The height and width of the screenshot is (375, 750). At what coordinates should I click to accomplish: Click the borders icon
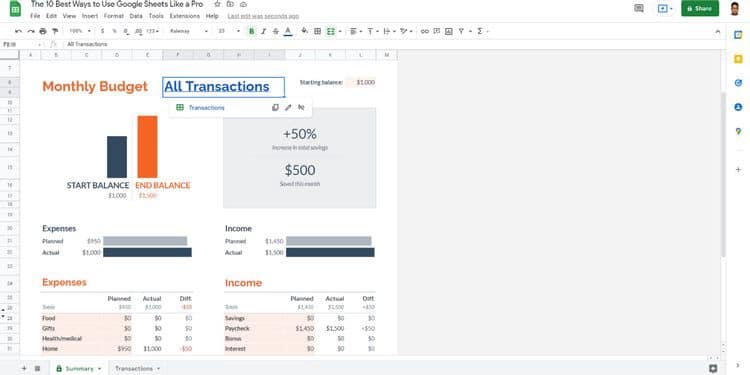click(x=317, y=31)
